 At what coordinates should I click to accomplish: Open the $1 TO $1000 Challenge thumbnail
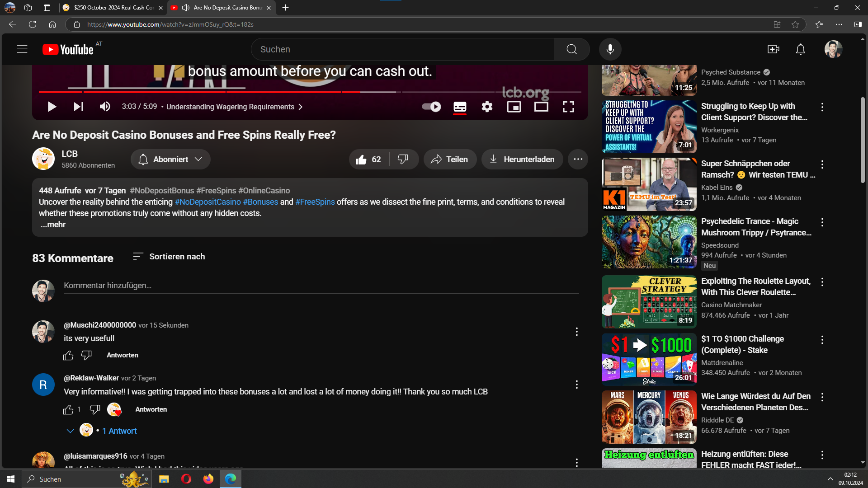click(649, 360)
